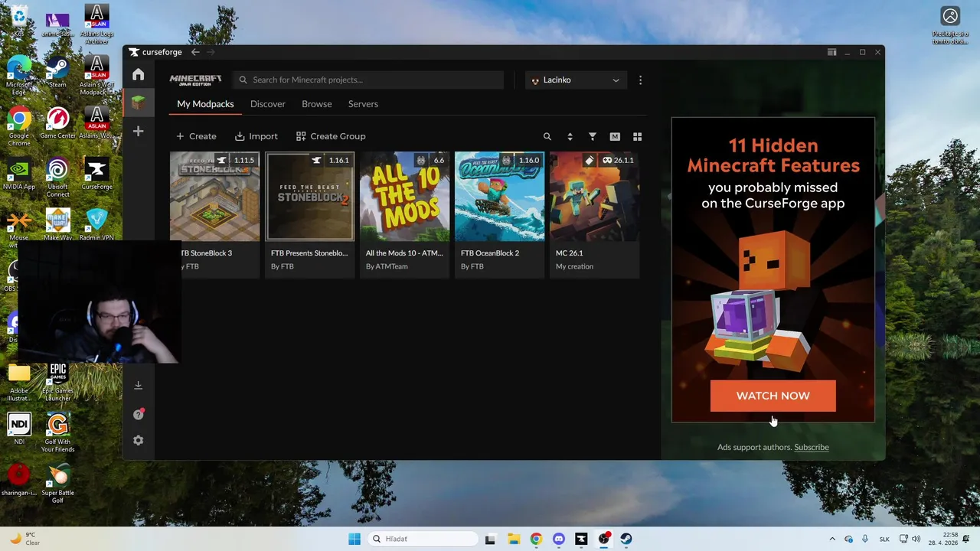The height and width of the screenshot is (551, 980).
Task: Open the FTB OceanBlock 2 thumbnail
Action: pyautogui.click(x=499, y=197)
